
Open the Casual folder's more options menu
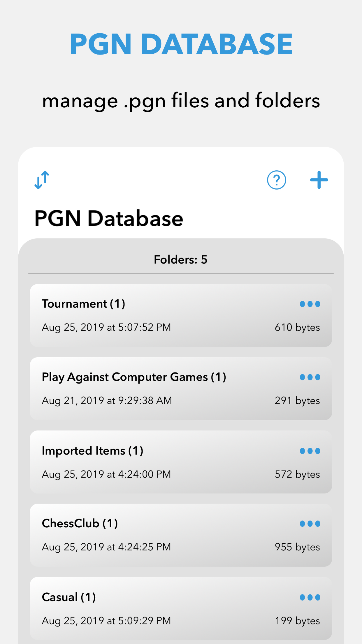pos(310,597)
